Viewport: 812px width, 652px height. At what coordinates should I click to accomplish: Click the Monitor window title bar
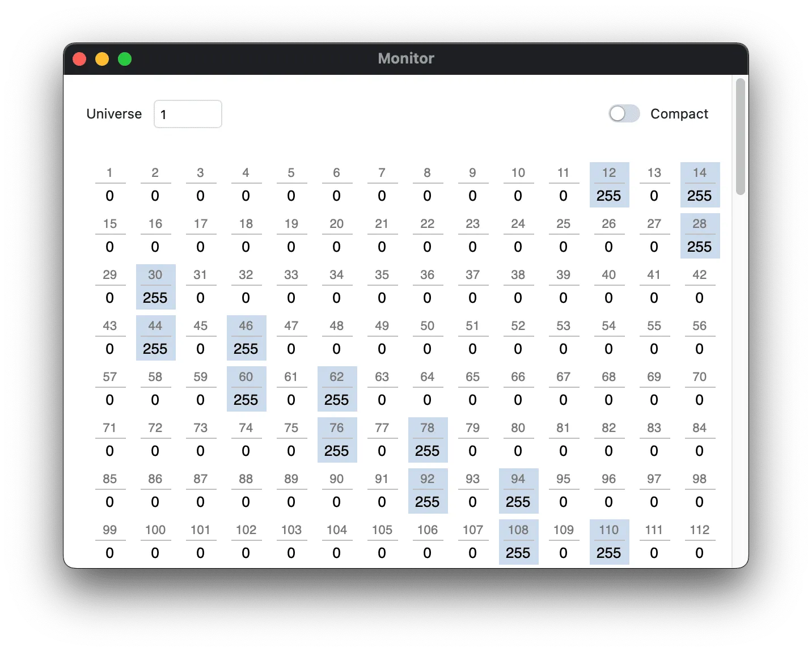pos(406,58)
